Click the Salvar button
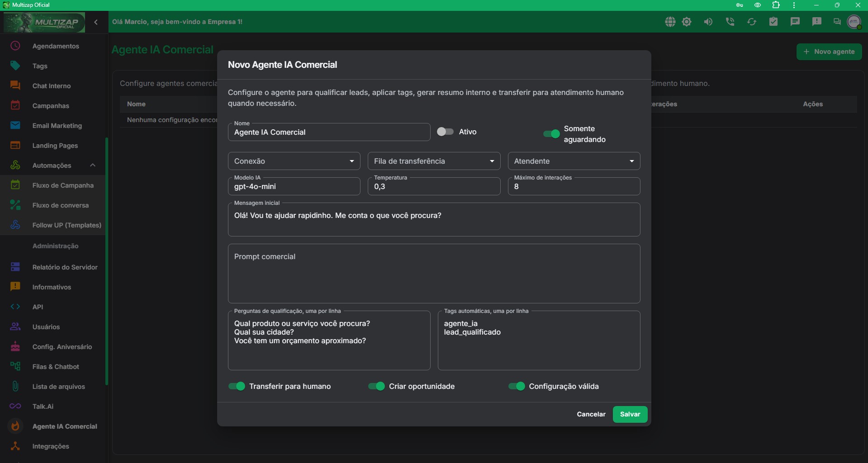868x463 pixels. point(630,414)
